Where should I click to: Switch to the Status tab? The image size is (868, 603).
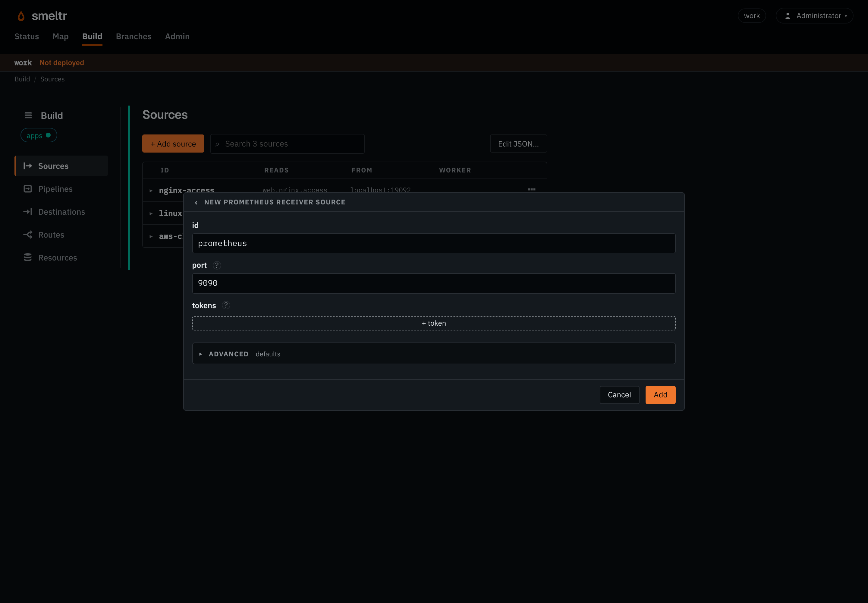27,36
